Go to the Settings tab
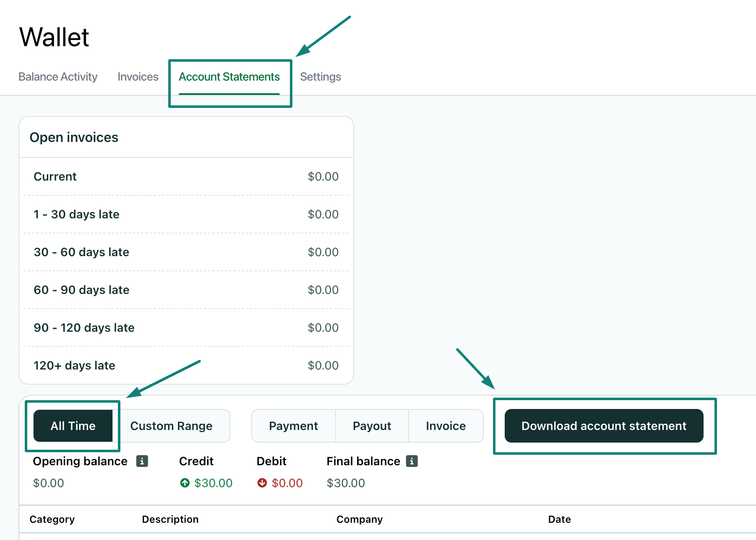756x540 pixels. pos(320,77)
